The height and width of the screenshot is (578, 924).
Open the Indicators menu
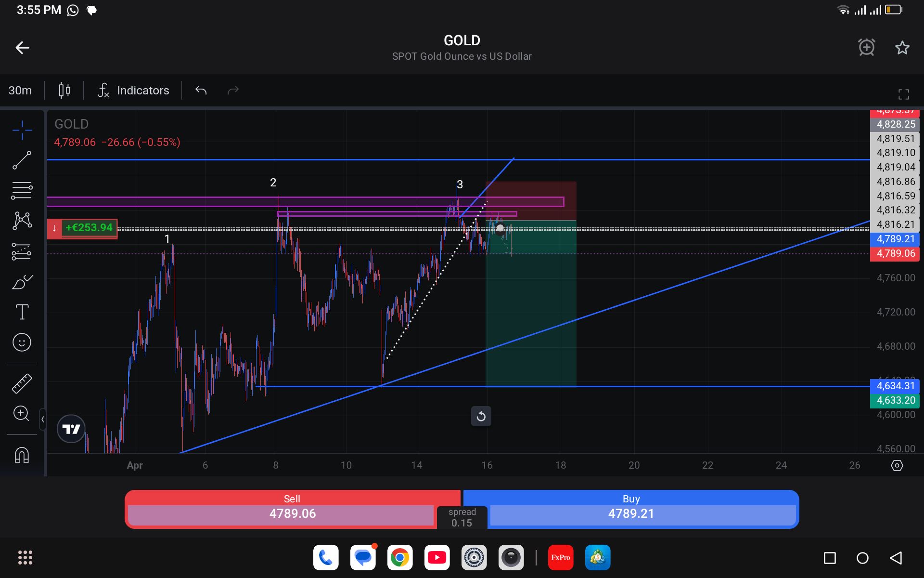134,91
